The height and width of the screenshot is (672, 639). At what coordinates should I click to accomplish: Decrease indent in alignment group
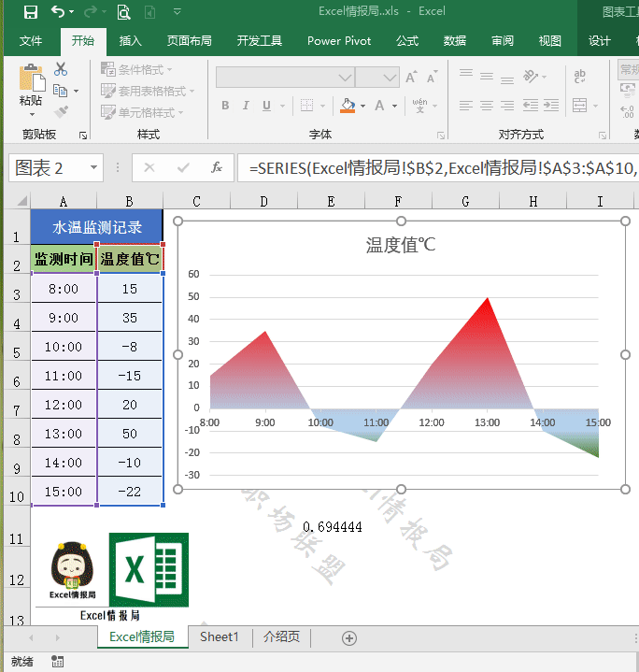tap(531, 106)
